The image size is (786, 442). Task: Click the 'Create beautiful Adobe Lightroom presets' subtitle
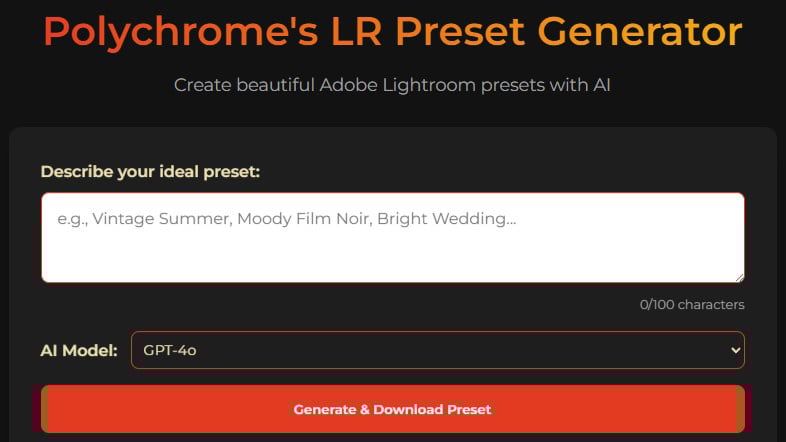point(392,85)
